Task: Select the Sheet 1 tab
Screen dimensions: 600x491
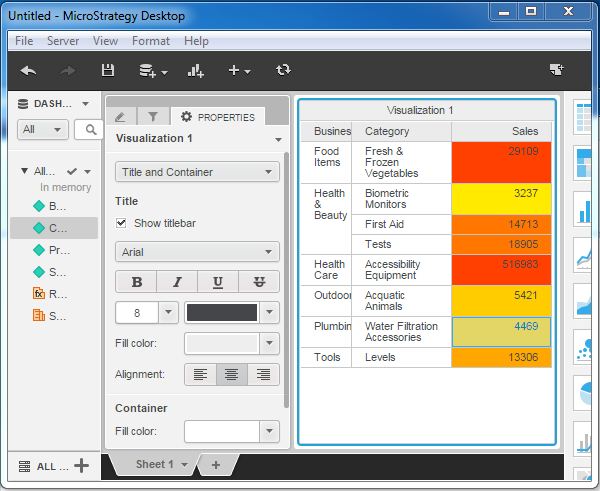Action: [155, 464]
